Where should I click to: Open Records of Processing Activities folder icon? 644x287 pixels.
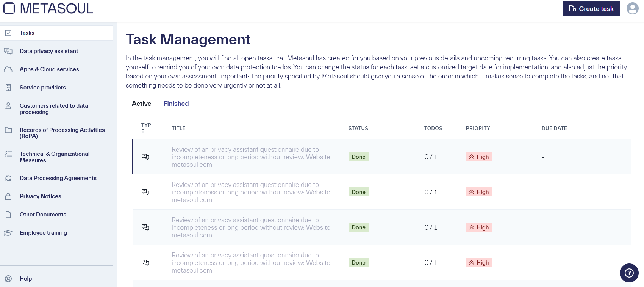(x=8, y=130)
